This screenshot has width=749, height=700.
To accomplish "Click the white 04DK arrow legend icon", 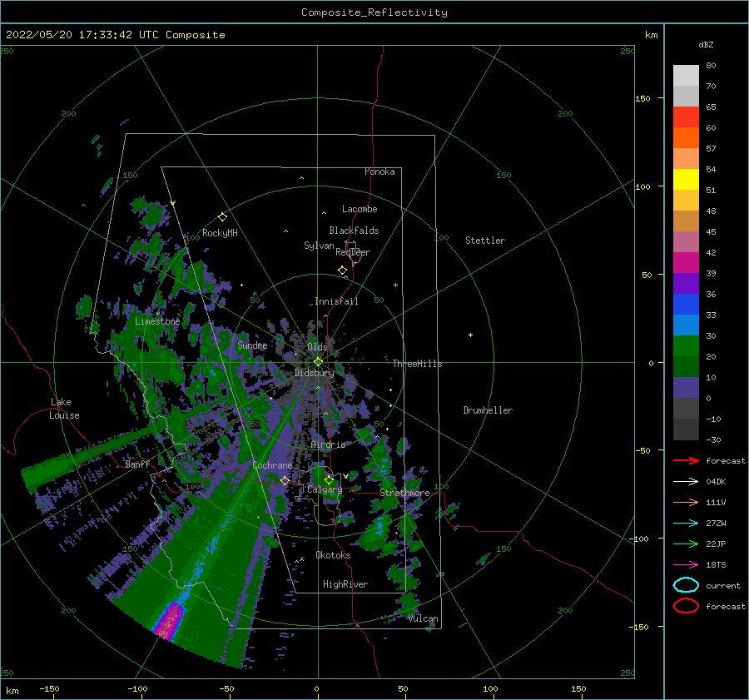I will [686, 482].
